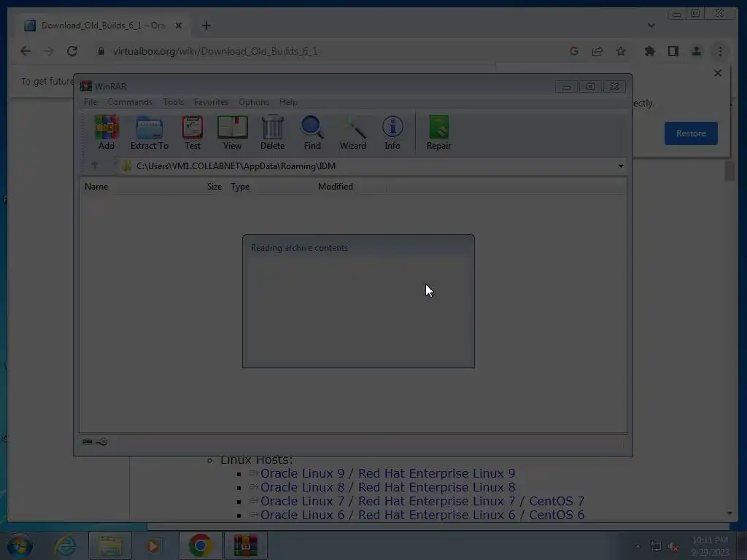Open Oracle Linux 9 / Red Hat Enterprise Linux 9 link
747x560 pixels.
(387, 473)
